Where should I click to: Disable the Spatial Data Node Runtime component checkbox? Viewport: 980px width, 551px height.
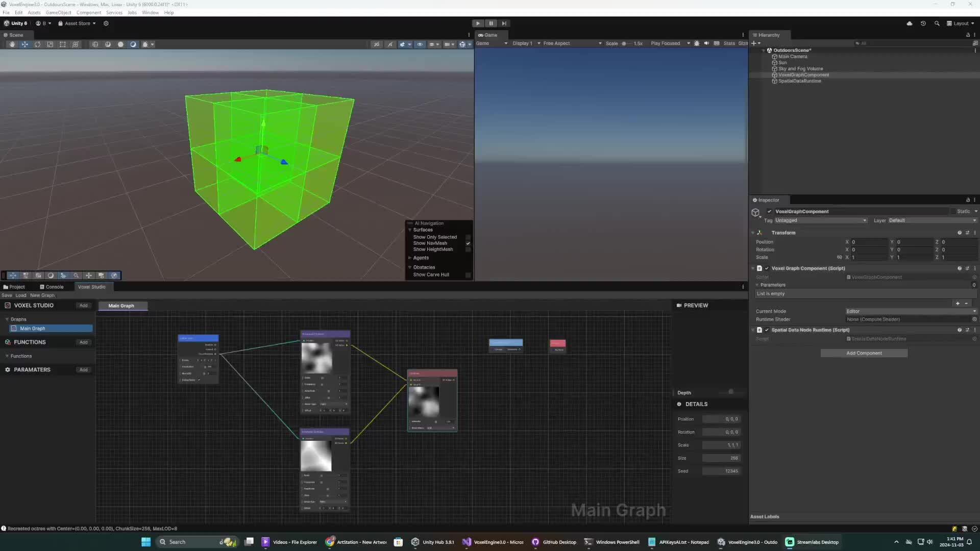point(767,330)
